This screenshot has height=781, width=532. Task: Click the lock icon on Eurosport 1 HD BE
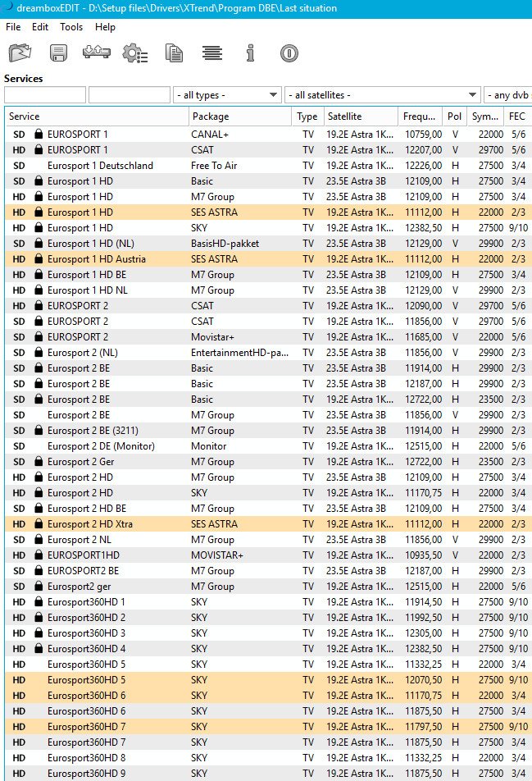coord(39,275)
